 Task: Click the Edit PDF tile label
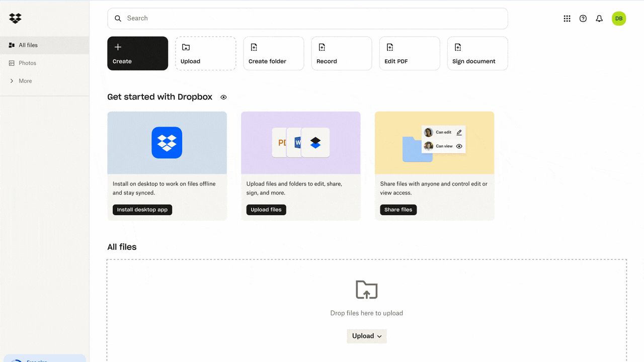tap(396, 61)
